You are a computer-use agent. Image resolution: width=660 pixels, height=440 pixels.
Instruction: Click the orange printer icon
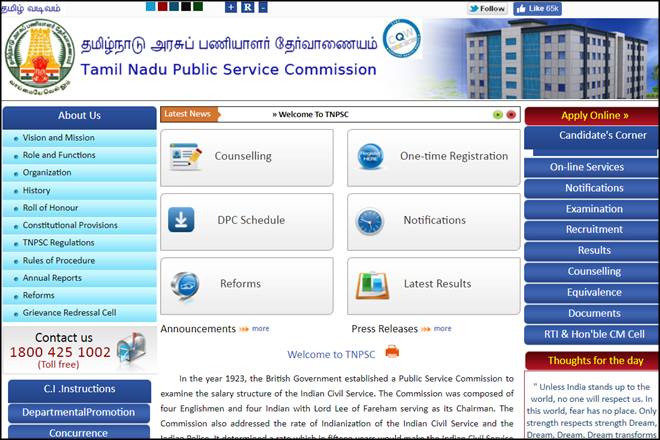coord(392,352)
